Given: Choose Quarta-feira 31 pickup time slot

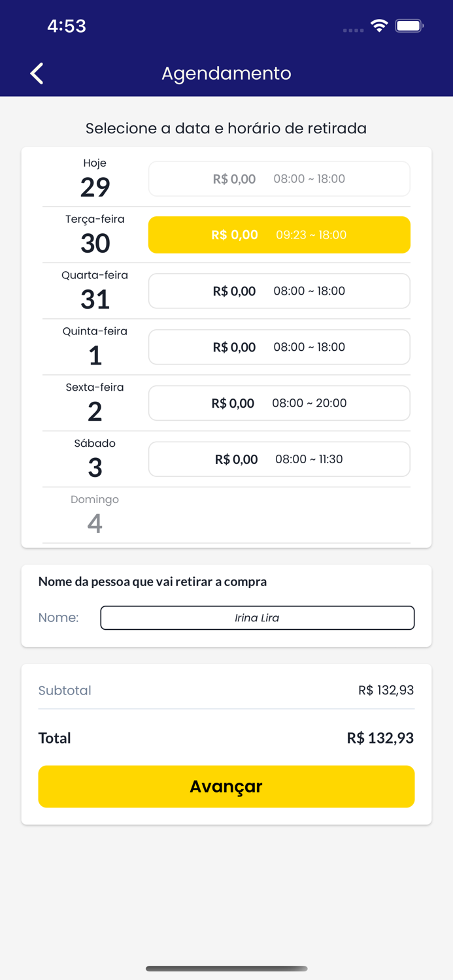Looking at the screenshot, I should 279,291.
